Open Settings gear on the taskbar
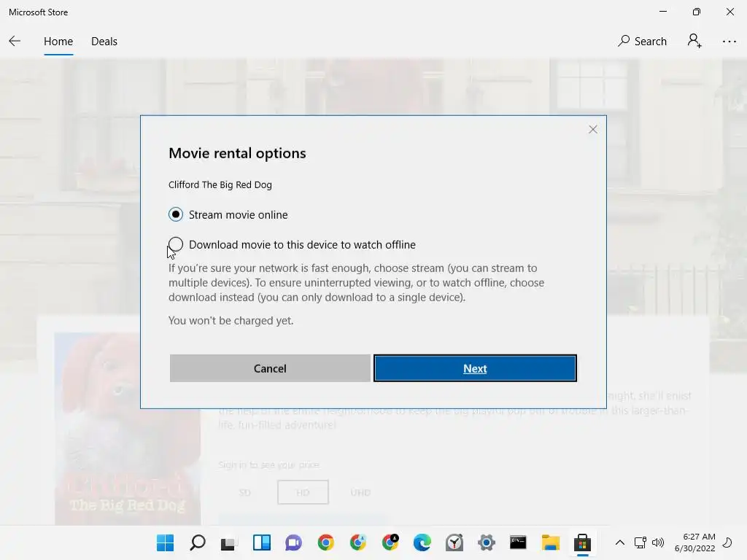This screenshot has height=560, width=747. point(487,542)
